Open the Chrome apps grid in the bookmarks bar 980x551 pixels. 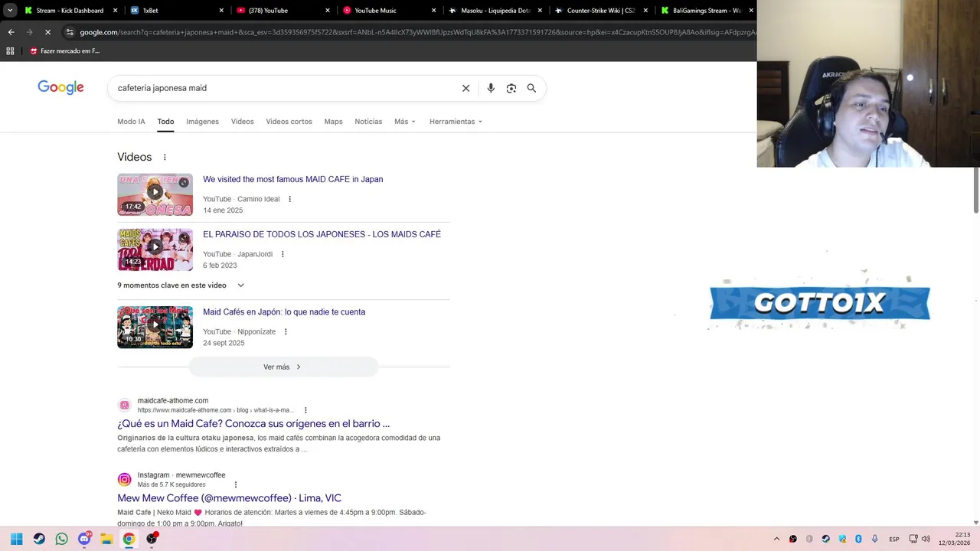pos(10,51)
